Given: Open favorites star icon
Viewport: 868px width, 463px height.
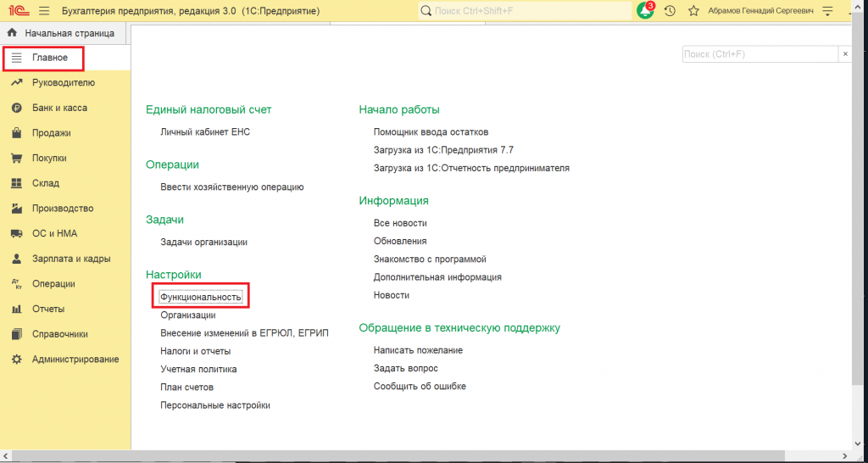Looking at the screenshot, I should click(x=693, y=10).
